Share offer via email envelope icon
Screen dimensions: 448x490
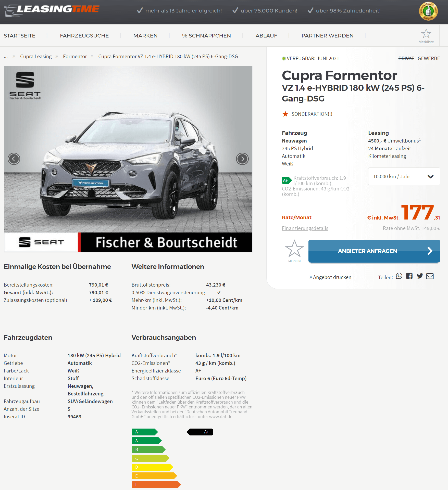(x=430, y=276)
